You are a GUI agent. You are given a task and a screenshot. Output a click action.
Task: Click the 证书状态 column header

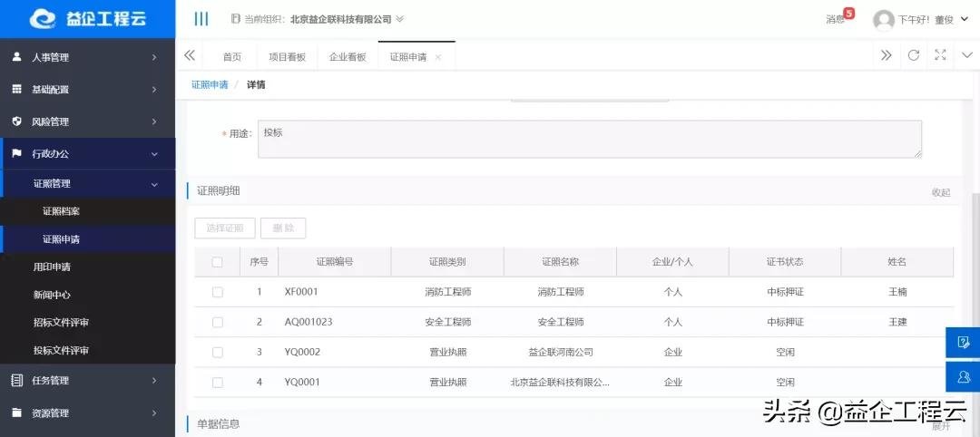click(785, 262)
